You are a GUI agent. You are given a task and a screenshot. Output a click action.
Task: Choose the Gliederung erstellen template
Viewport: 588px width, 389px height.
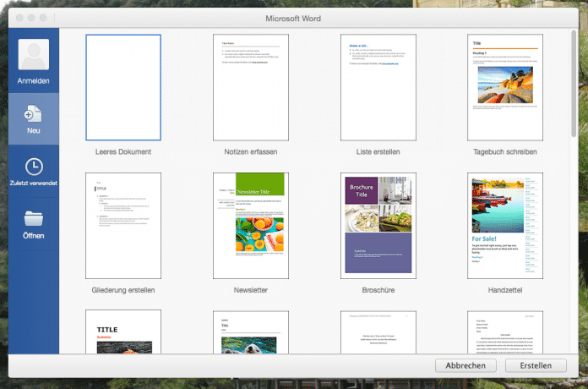click(x=122, y=225)
